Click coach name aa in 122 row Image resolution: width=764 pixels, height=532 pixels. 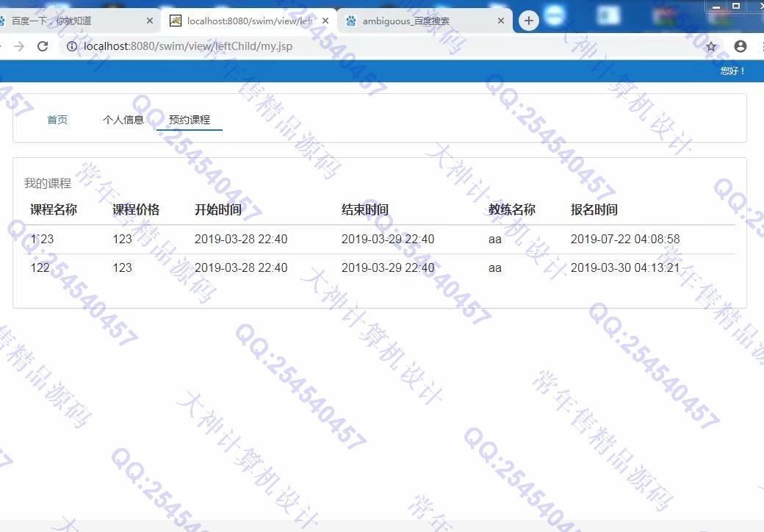(495, 268)
